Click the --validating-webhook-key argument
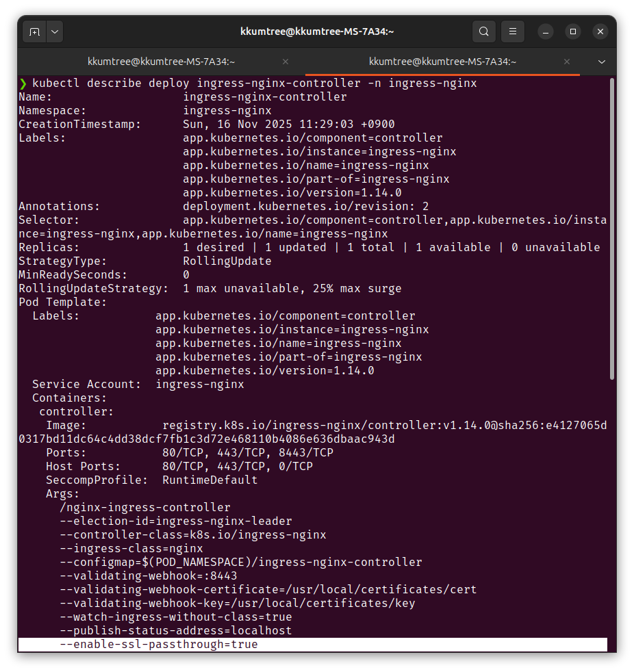 238,603
